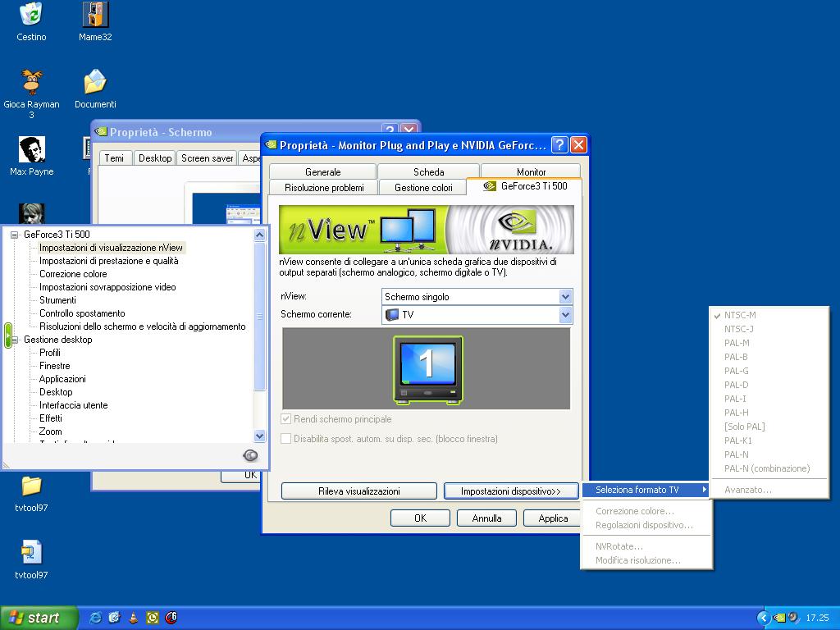Select Interfaccia utente tree item

pyautogui.click(x=73, y=405)
